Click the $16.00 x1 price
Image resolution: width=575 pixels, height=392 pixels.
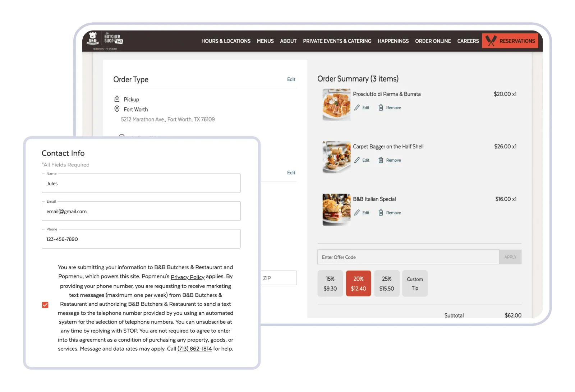(506, 199)
